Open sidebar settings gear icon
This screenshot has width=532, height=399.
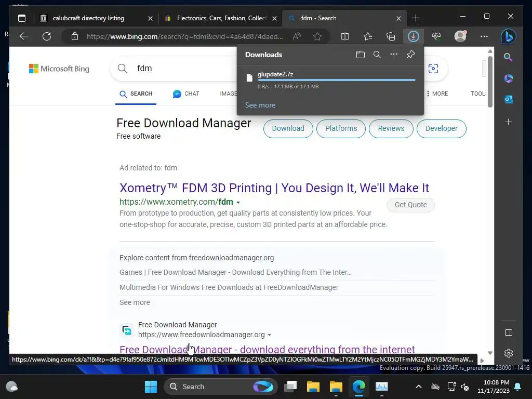[x=509, y=353]
